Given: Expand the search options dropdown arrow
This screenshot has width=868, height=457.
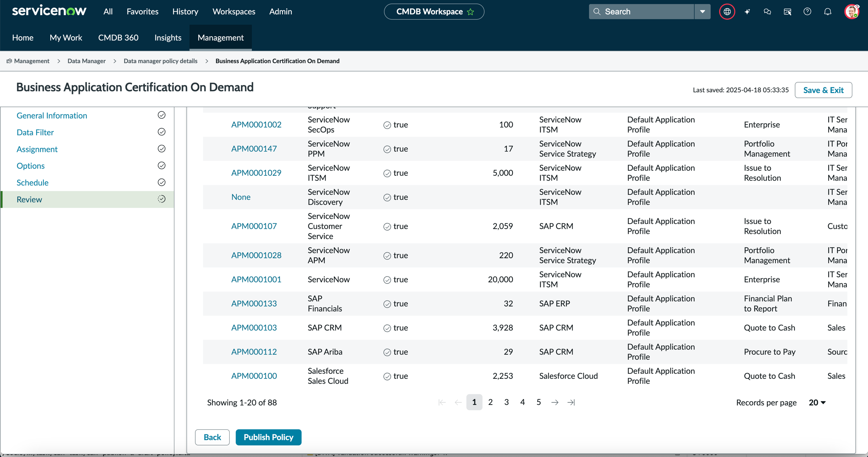Looking at the screenshot, I should pos(703,11).
